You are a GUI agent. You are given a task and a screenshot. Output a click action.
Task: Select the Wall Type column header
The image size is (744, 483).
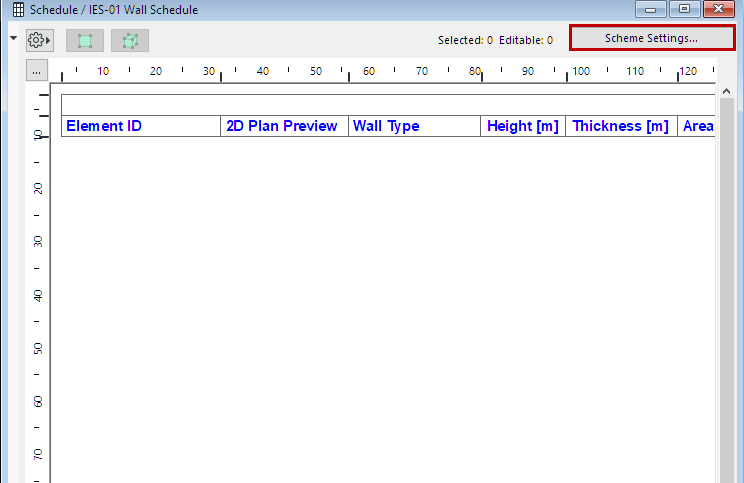point(415,126)
